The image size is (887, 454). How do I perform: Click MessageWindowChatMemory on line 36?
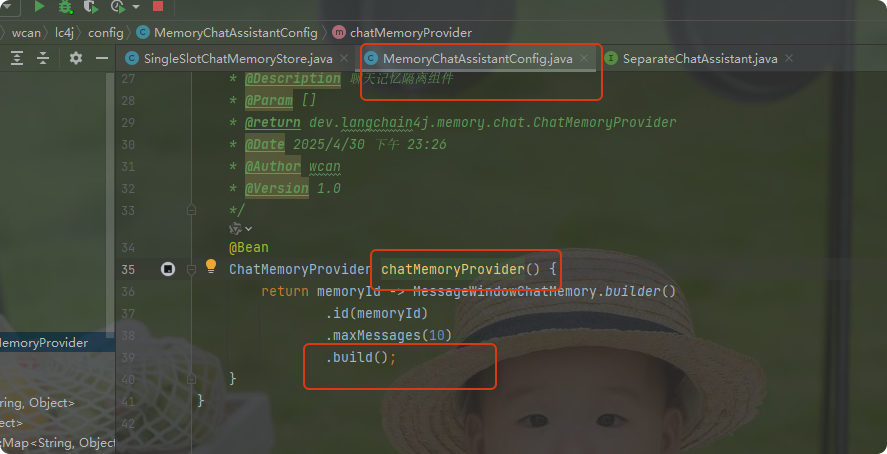pos(505,292)
